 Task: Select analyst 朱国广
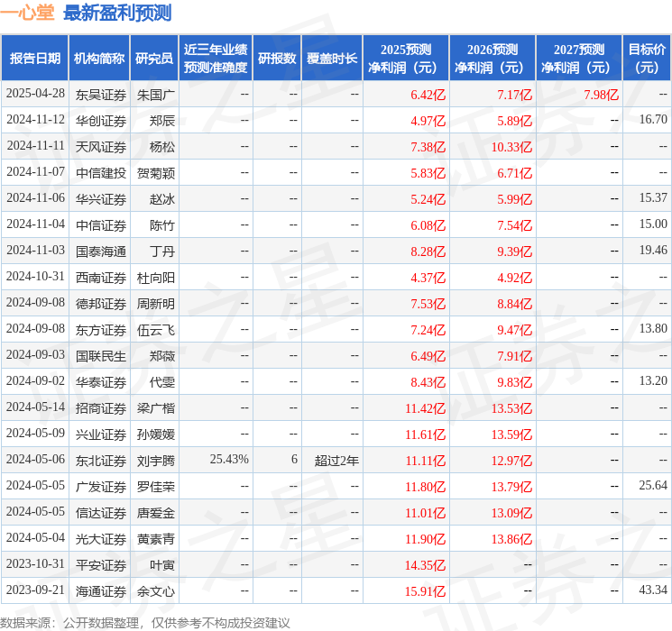point(155,95)
